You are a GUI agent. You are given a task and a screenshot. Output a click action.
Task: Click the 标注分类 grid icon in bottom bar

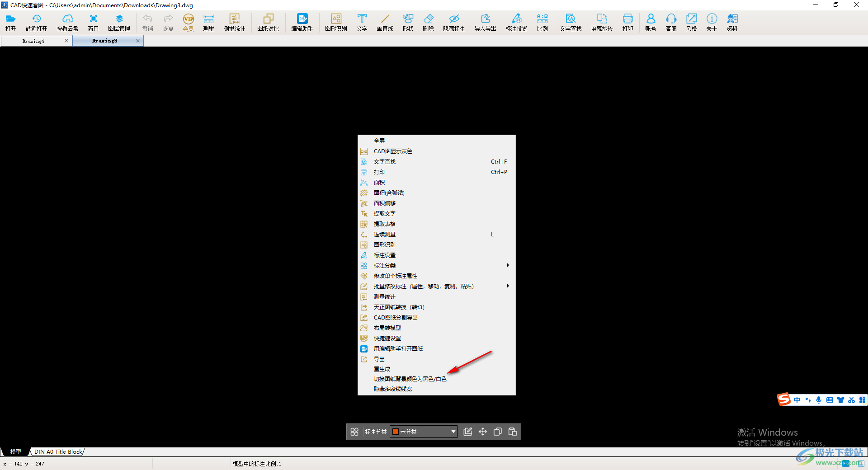(x=354, y=432)
